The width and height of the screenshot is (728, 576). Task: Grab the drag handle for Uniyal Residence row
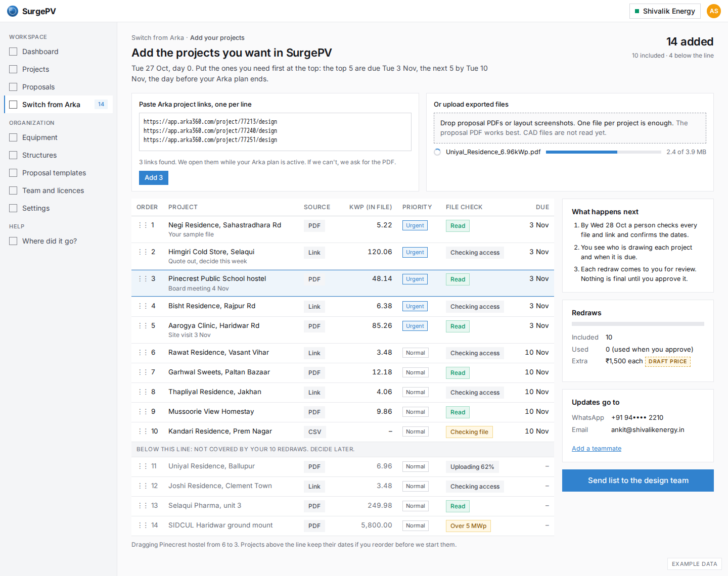143,466
